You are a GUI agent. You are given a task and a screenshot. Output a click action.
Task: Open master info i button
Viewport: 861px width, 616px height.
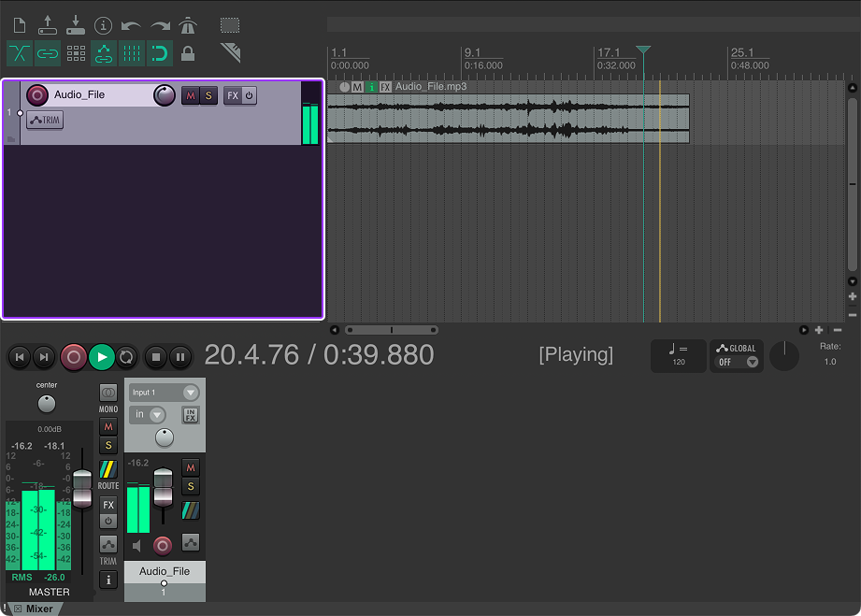pos(108,580)
